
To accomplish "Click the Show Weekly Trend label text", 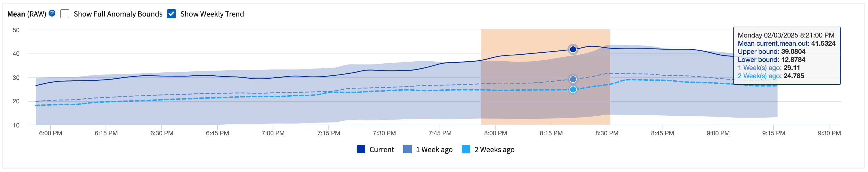I will [x=212, y=14].
